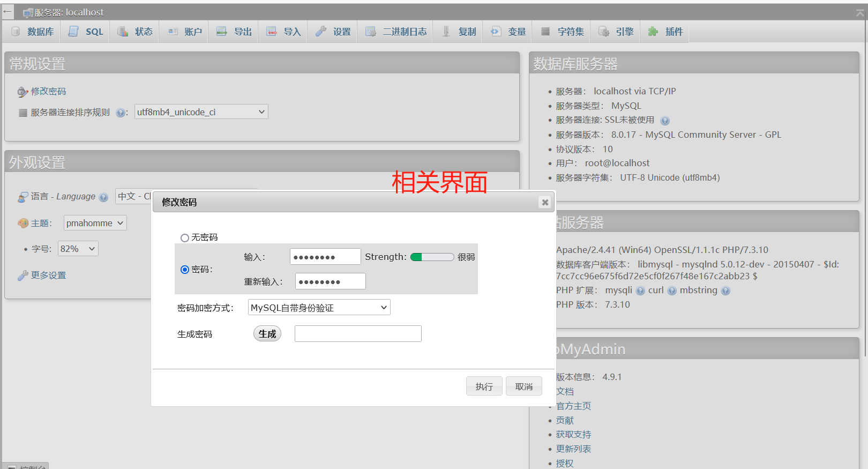Click the SQL tab icon

click(73, 32)
